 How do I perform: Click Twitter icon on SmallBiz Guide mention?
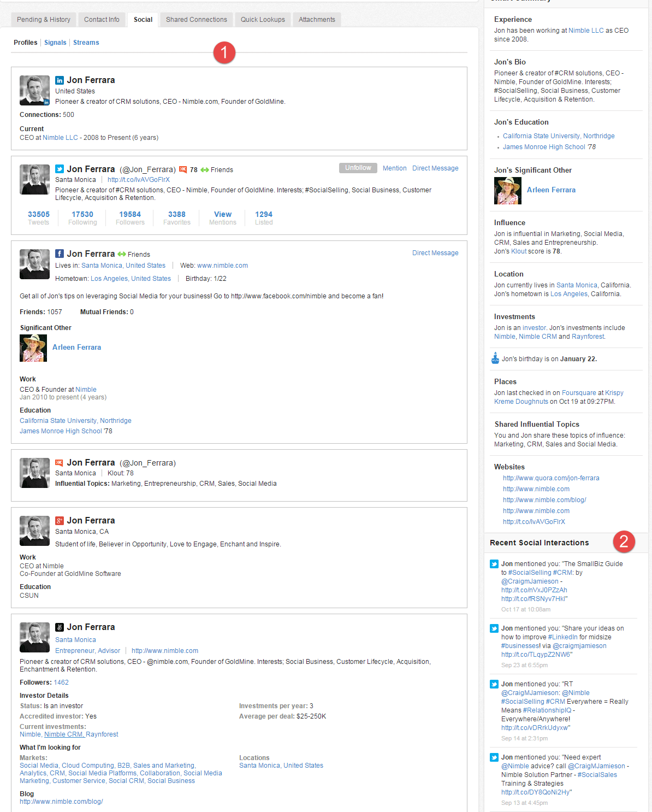(x=494, y=564)
